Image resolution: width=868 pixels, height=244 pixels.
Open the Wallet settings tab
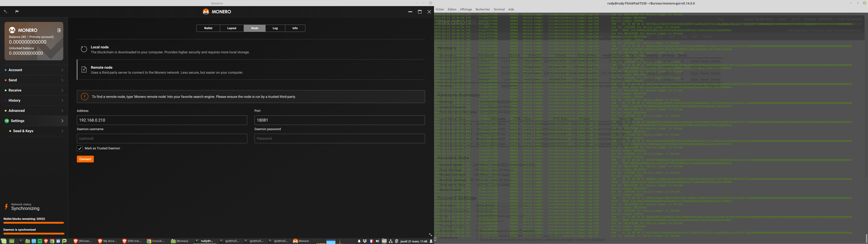[208, 28]
